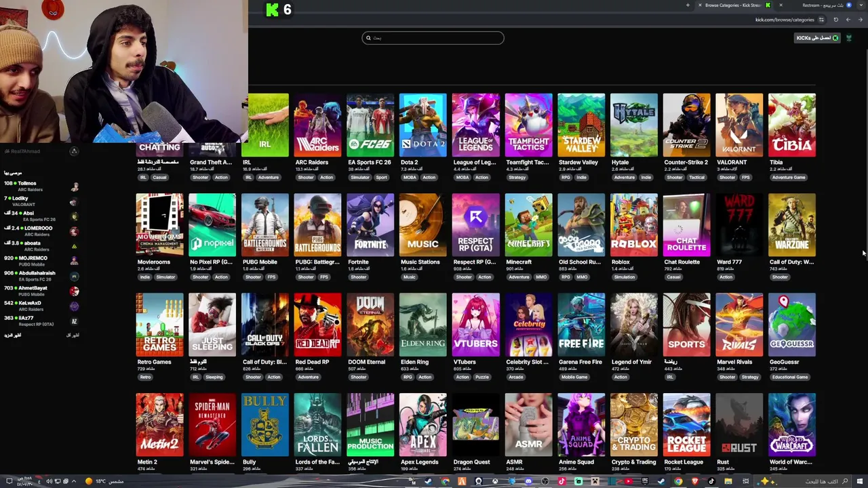Click the right-pointing navigation arrow in browser toolbar
The image size is (868, 488).
(861, 20)
